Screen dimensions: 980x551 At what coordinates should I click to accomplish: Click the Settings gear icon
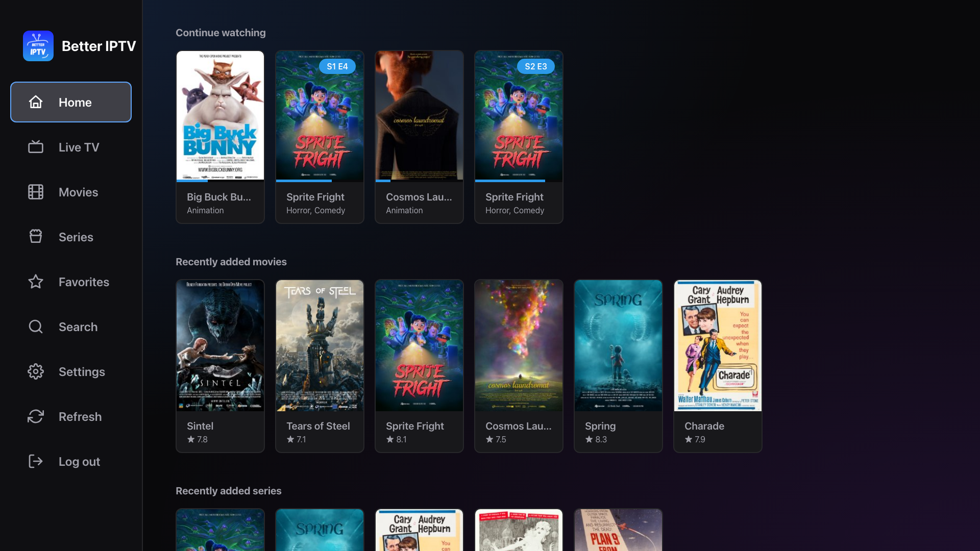point(36,371)
